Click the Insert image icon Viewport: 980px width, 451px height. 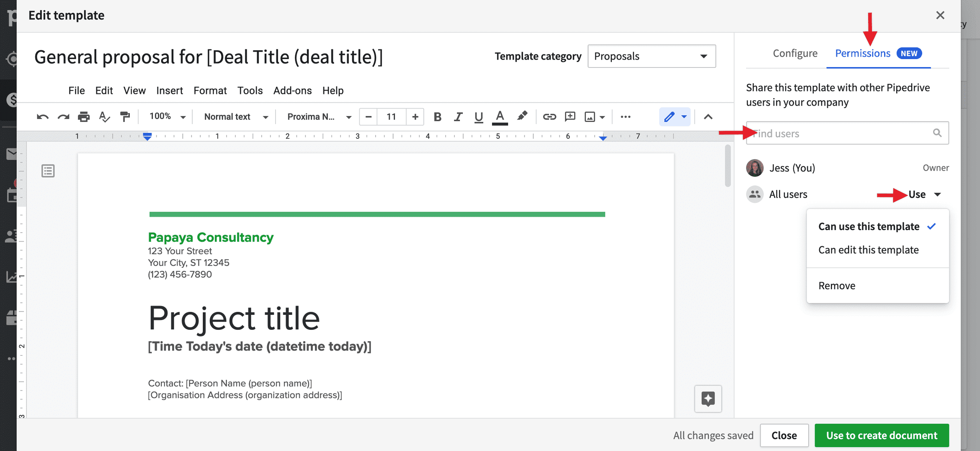590,117
